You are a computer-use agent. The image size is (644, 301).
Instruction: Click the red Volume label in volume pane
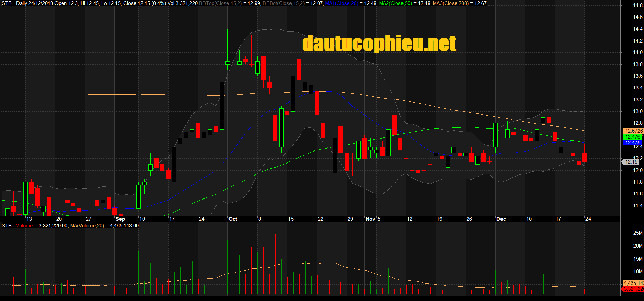[x=24, y=226]
